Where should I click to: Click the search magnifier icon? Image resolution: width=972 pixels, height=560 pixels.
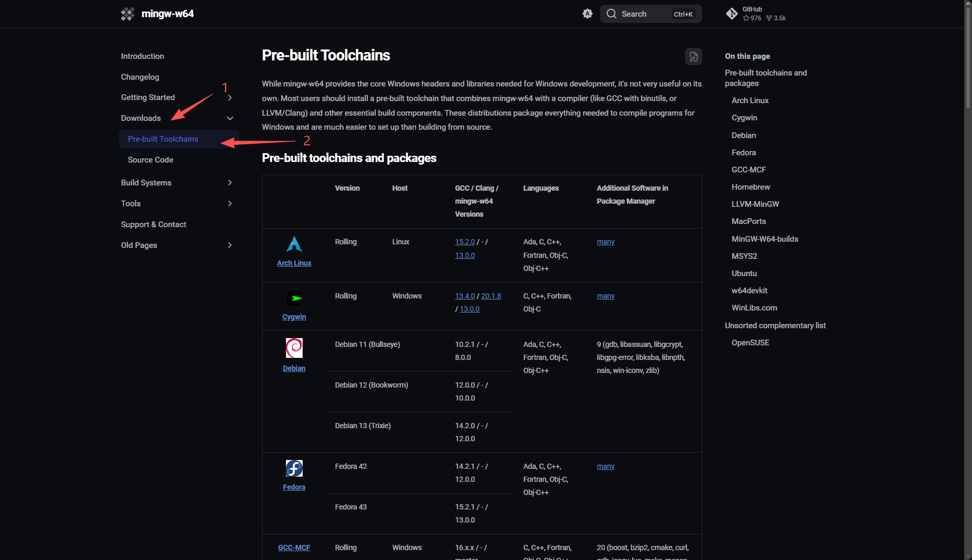tap(612, 14)
